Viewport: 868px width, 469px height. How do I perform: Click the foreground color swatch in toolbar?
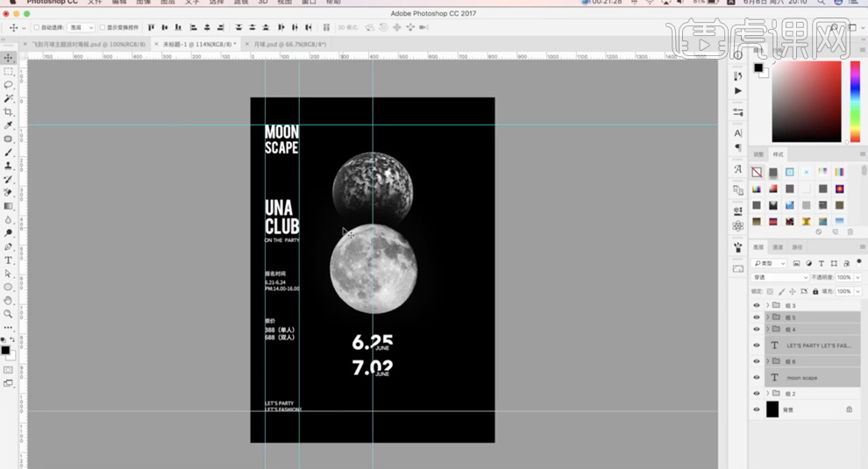(5, 350)
